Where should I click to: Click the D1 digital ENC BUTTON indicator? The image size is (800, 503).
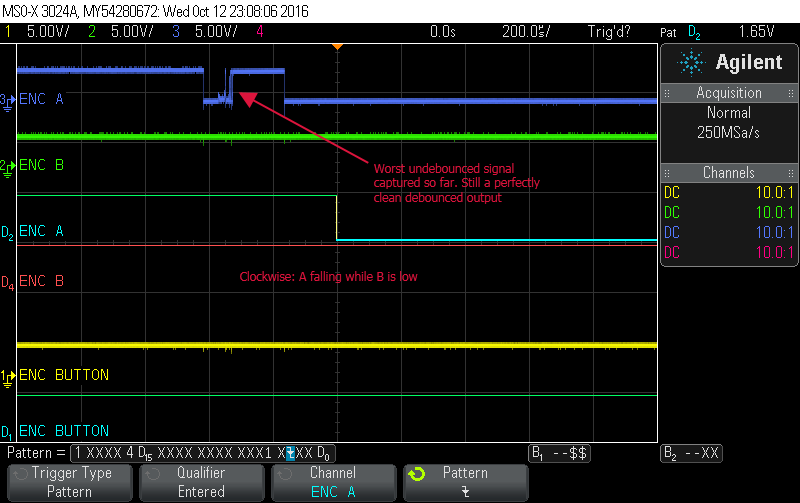pyautogui.click(x=7, y=432)
